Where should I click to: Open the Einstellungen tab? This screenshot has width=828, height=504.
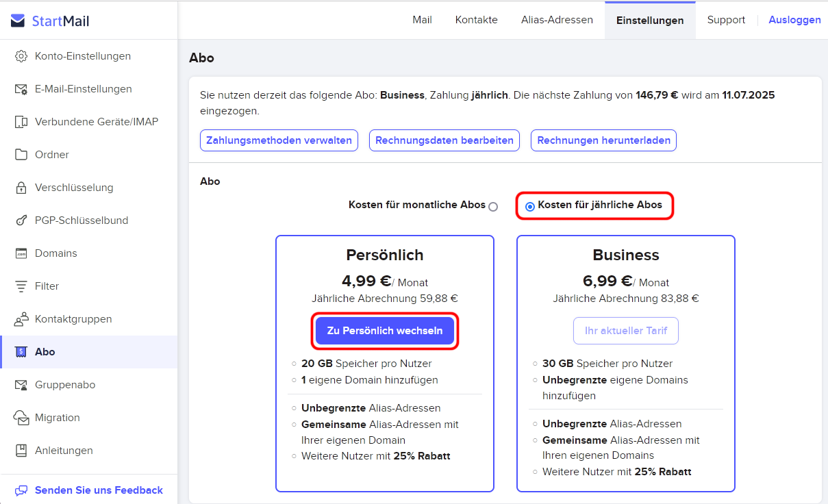(650, 21)
